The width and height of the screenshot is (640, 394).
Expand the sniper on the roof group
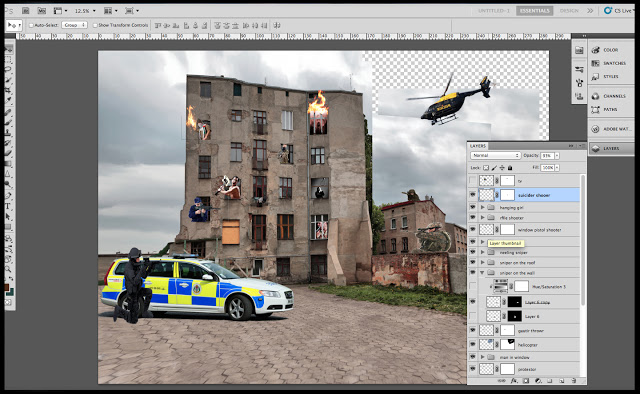click(x=482, y=263)
